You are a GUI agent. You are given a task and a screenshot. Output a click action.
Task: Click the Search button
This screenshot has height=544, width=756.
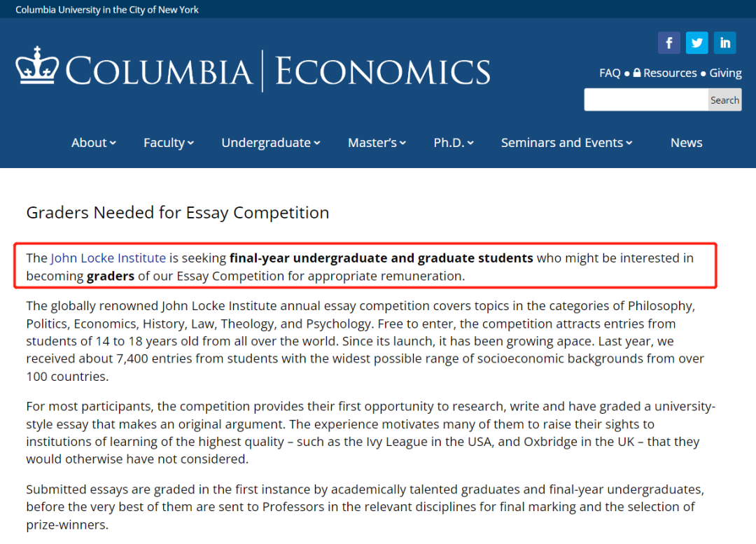[x=724, y=100]
